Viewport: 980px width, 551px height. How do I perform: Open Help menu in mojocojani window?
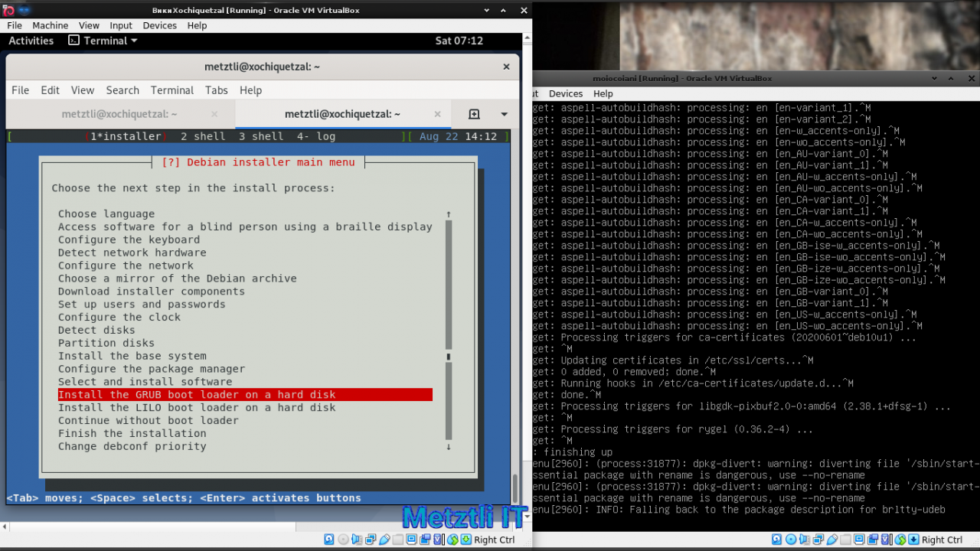[x=603, y=93]
